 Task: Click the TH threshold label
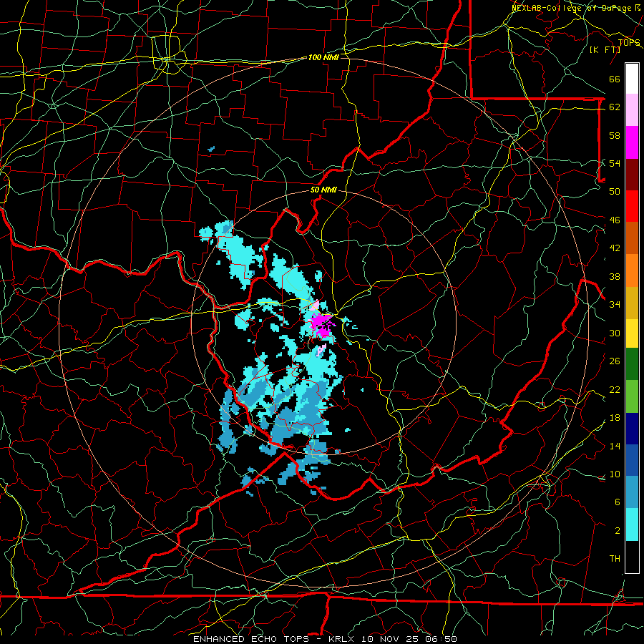[x=615, y=559]
